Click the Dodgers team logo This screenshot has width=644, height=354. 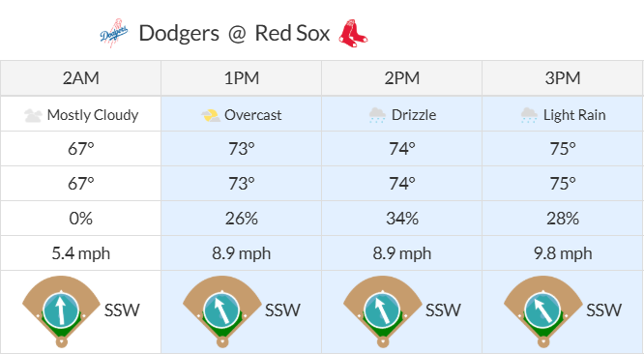tap(114, 33)
